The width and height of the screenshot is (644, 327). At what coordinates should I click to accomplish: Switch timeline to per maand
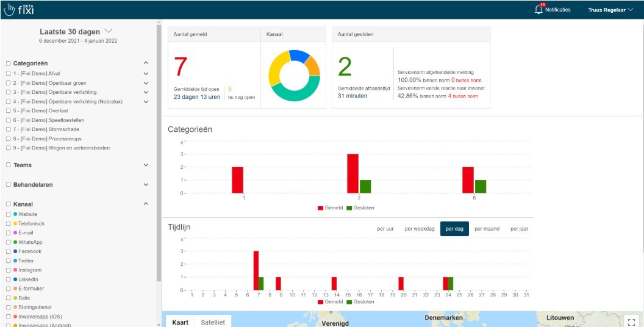pyautogui.click(x=487, y=229)
